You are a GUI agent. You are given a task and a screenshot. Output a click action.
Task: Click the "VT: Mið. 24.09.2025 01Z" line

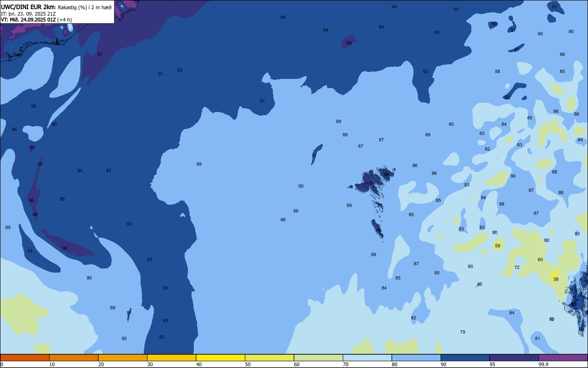click(x=28, y=20)
